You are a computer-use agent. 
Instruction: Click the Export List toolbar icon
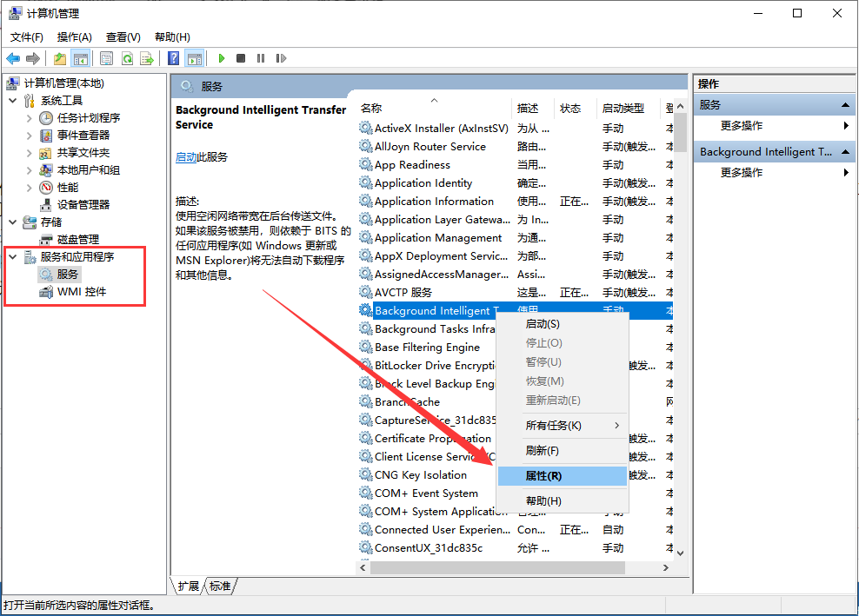(x=147, y=58)
